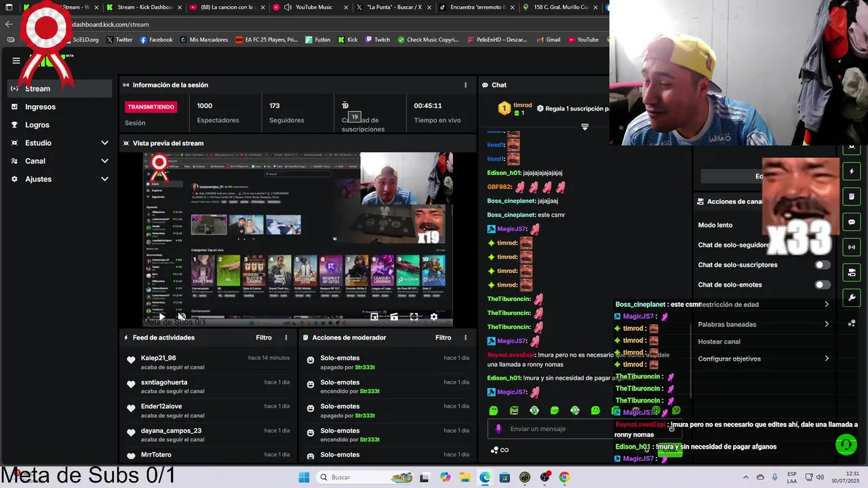This screenshot has width=868, height=488.
Task: Open session information options menu
Action: [x=465, y=85]
